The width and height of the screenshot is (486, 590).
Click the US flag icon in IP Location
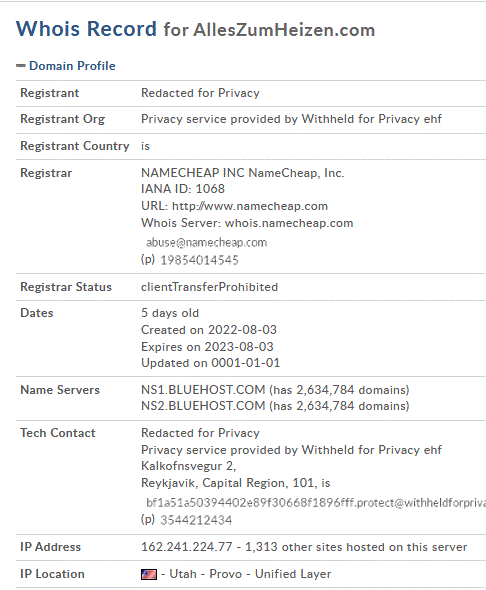(x=149, y=574)
